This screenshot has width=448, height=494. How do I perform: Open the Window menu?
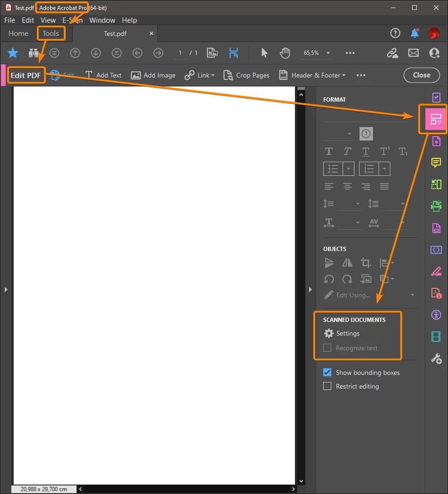(x=102, y=20)
